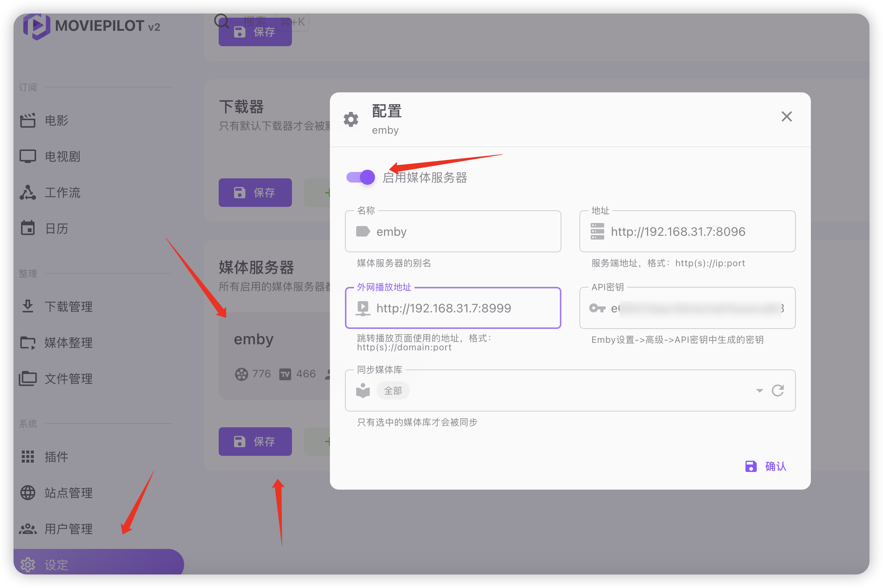Image resolution: width=883 pixels, height=588 pixels.
Task: Select 设定 in the sidebar
Action: click(x=98, y=562)
